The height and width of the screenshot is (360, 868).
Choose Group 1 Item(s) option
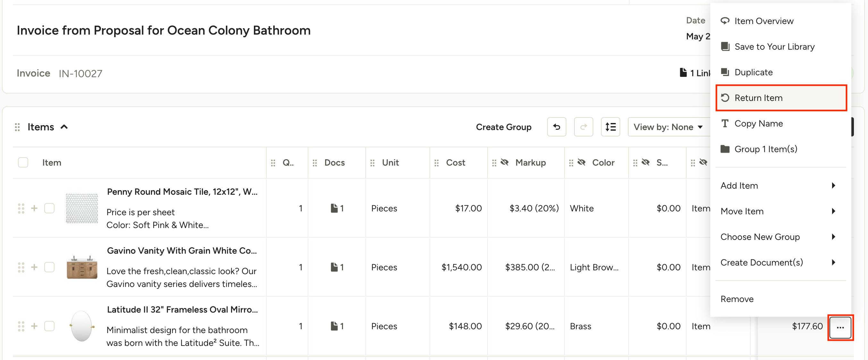pyautogui.click(x=781, y=149)
